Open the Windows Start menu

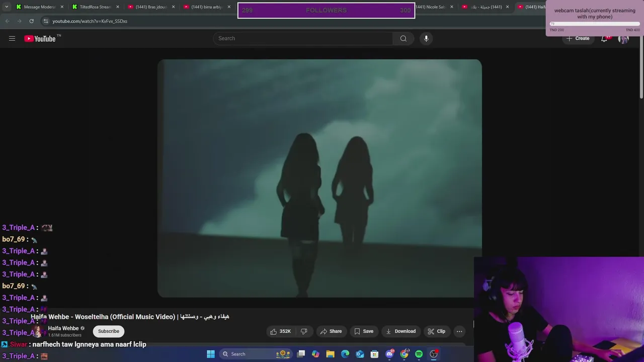(211, 354)
